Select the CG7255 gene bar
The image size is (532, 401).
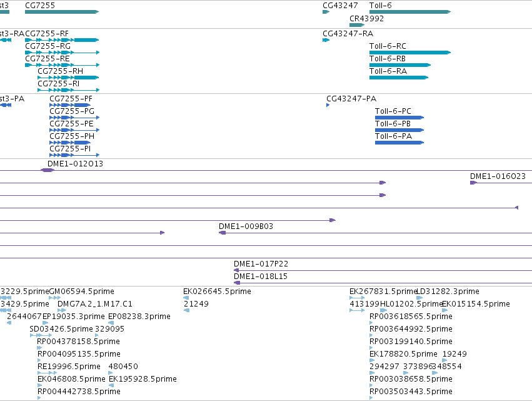point(62,12)
